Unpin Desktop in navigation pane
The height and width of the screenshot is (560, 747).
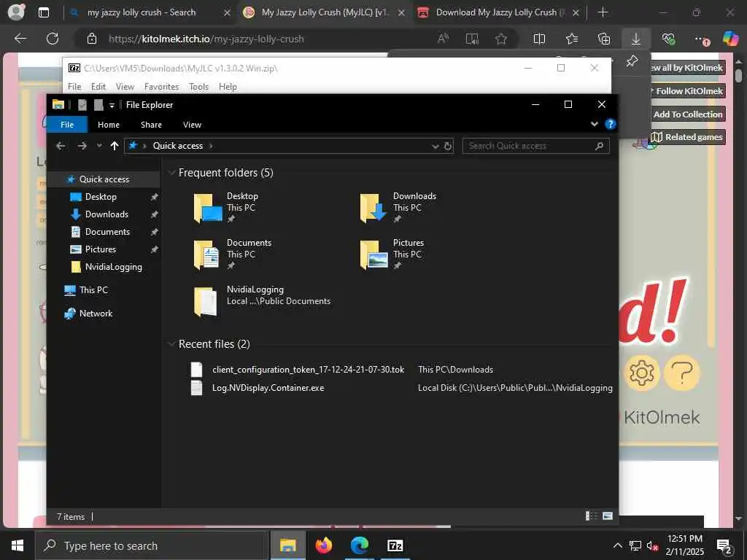pyautogui.click(x=155, y=197)
